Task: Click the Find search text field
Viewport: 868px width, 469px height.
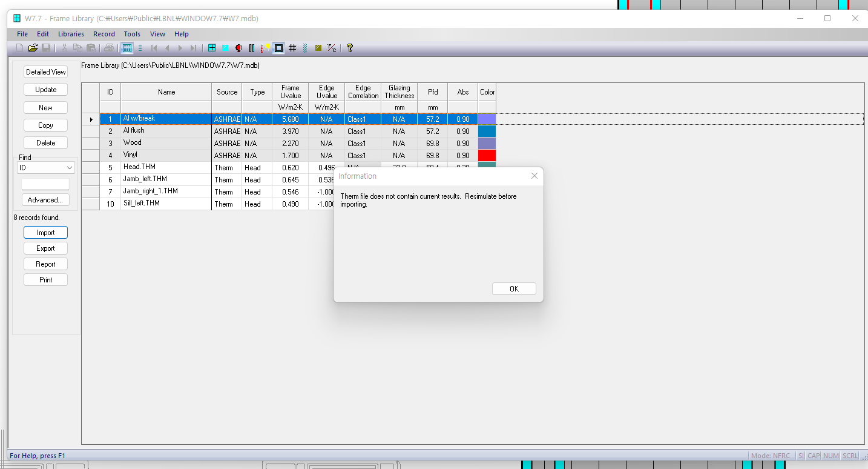Action: tap(45, 184)
